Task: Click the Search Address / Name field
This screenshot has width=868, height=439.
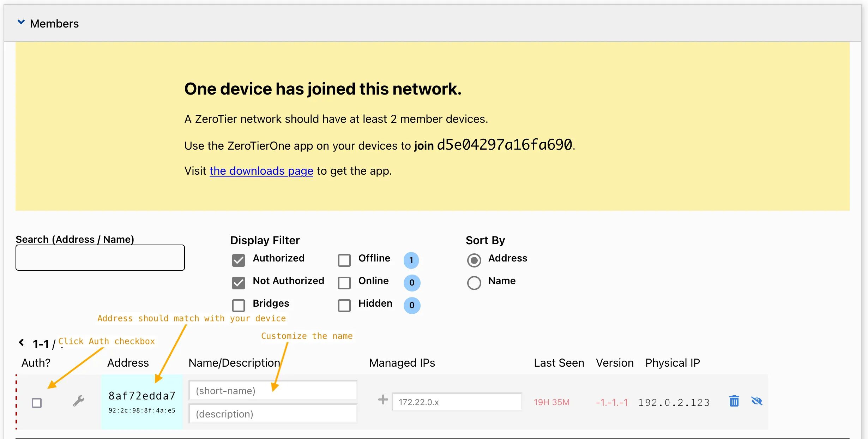Action: point(100,258)
